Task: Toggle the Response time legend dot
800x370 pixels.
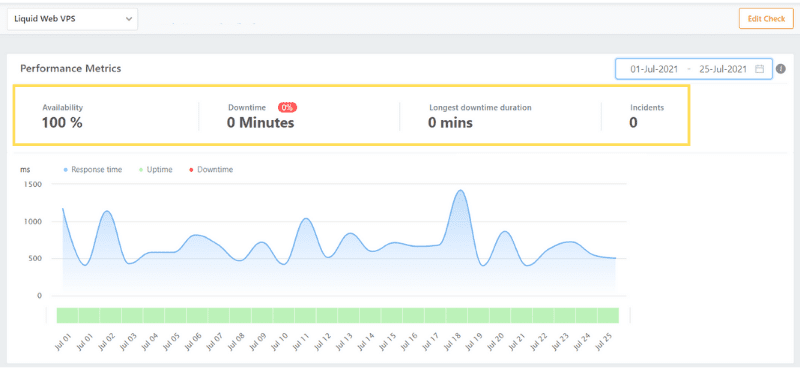Action: click(66, 170)
